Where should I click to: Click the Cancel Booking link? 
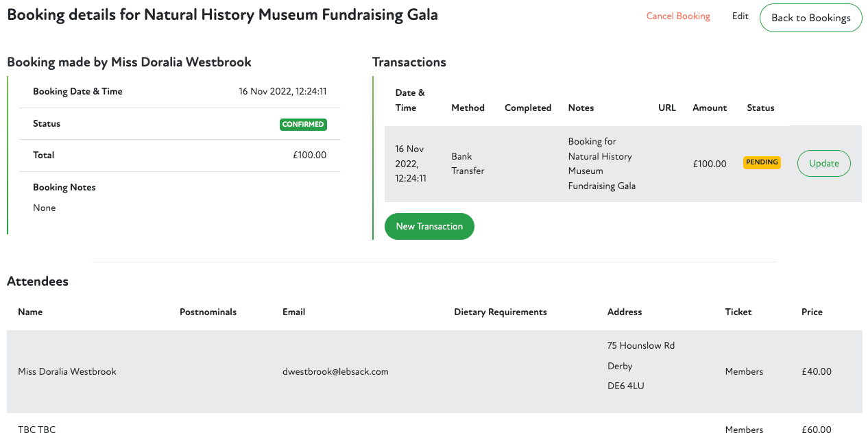(678, 16)
